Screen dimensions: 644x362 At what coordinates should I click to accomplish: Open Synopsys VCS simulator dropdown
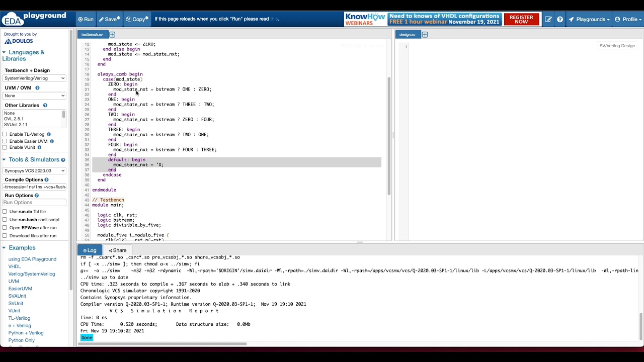coord(34,171)
